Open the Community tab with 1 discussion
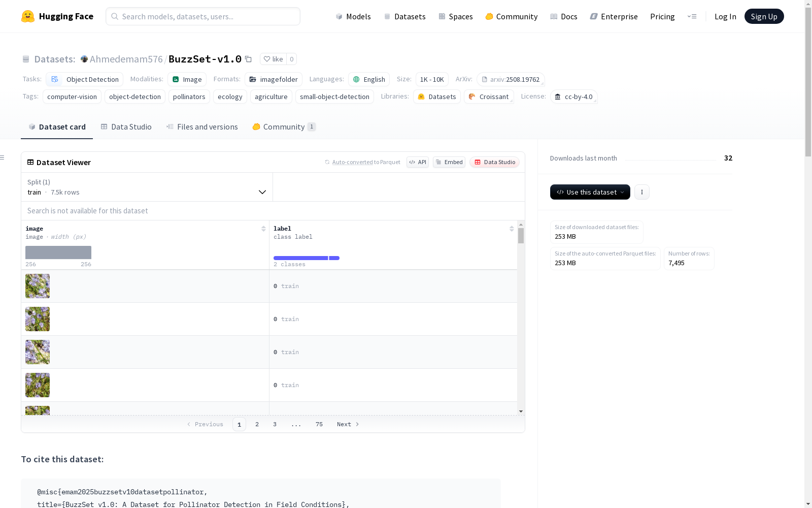Viewport: 812px width, 508px height. tap(284, 127)
